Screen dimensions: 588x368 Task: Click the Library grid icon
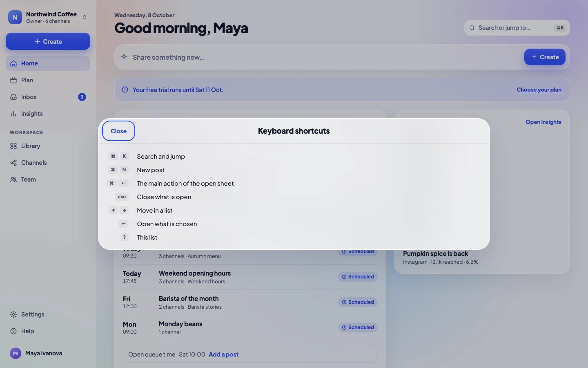tap(13, 146)
